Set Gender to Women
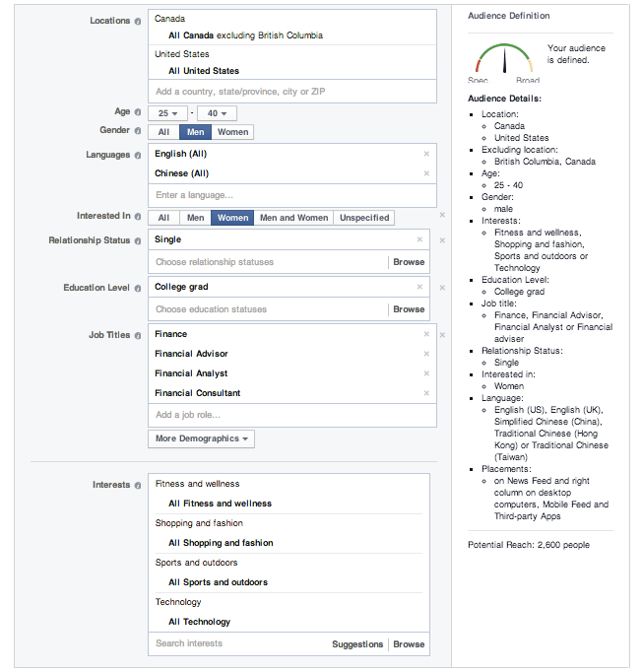Screen dimensions: 643x672 (x=232, y=132)
